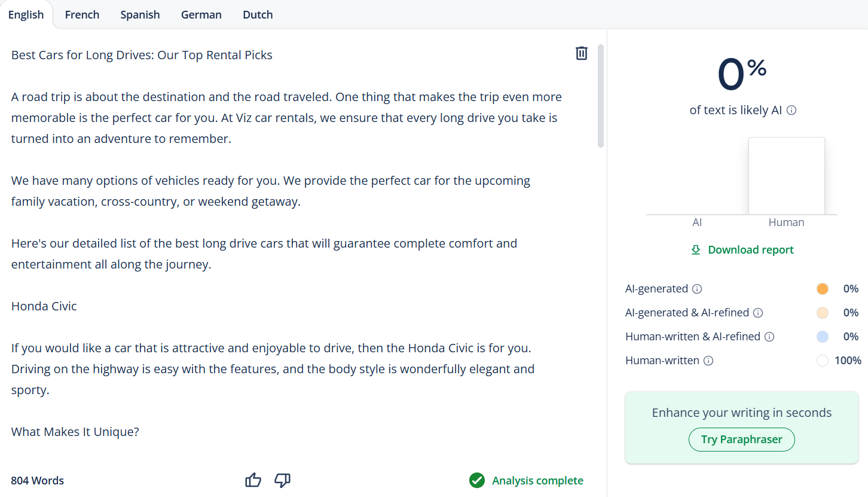The width and height of the screenshot is (868, 497).
Task: Open info icon next to AI-generated
Action: (697, 289)
